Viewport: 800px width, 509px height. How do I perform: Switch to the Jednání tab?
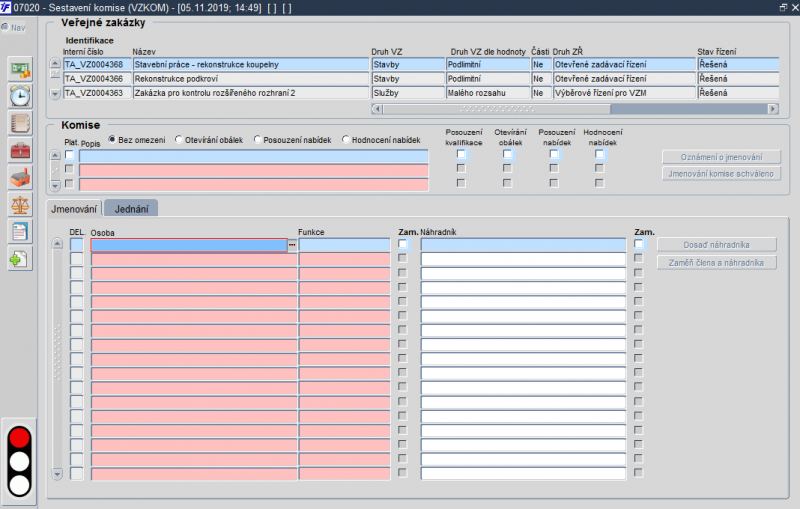pyautogui.click(x=131, y=208)
